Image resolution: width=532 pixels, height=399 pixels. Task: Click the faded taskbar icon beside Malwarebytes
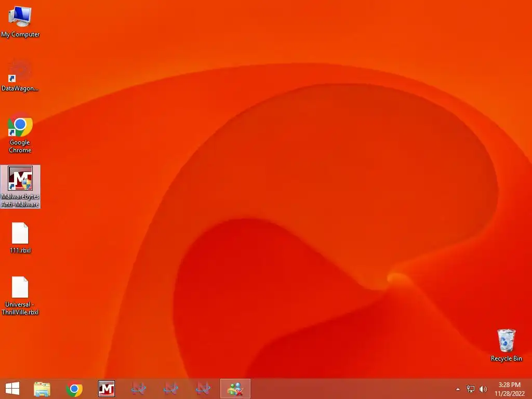tap(138, 389)
